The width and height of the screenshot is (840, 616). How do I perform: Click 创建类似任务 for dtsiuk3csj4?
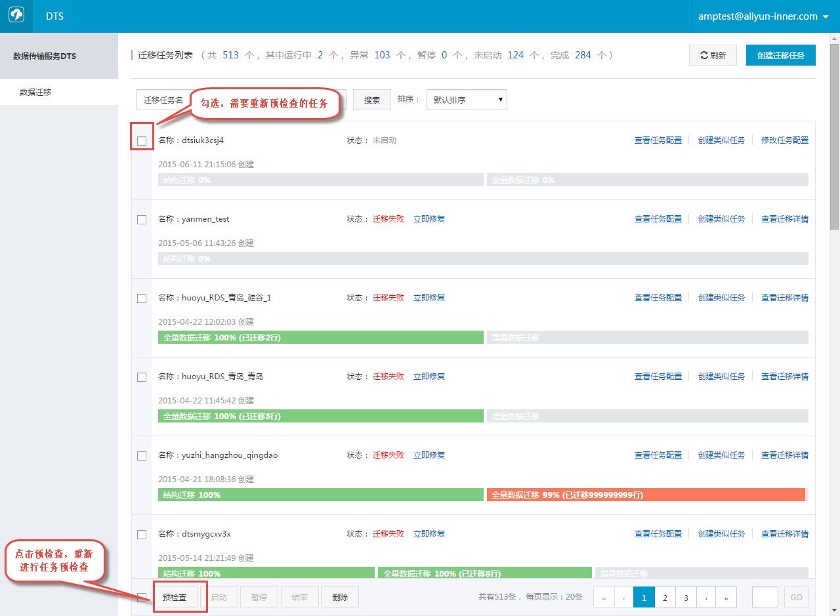tap(721, 140)
